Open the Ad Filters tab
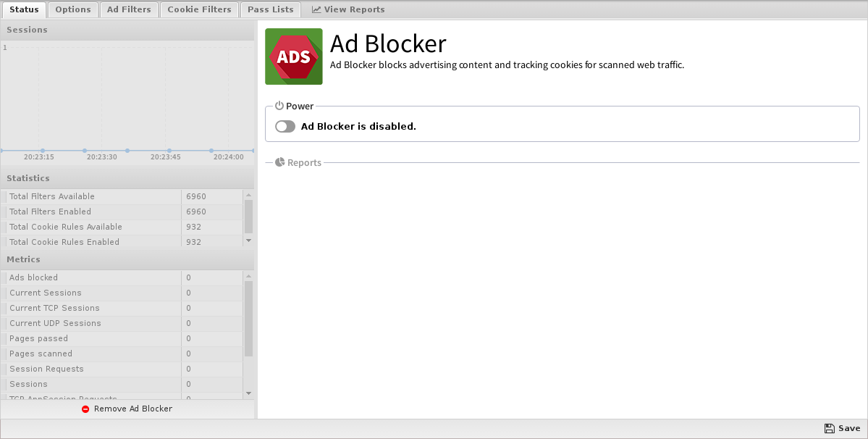This screenshot has height=439, width=868. pos(129,9)
